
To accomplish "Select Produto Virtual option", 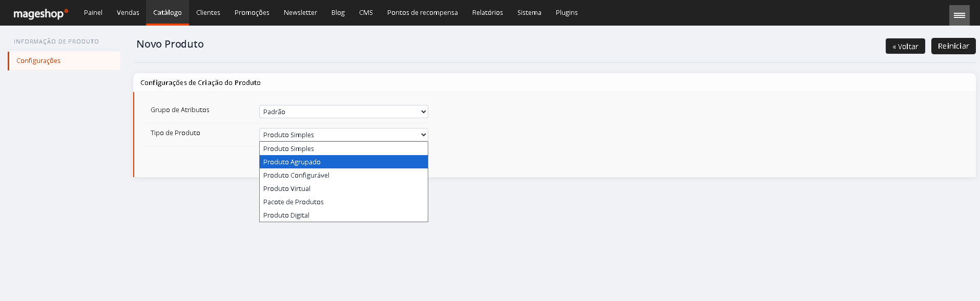I will [x=344, y=188].
